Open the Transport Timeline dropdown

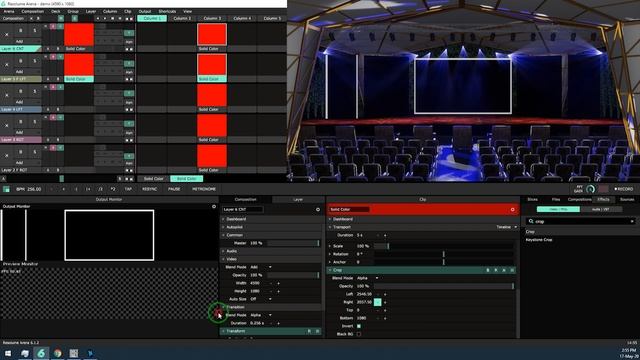(x=507, y=227)
